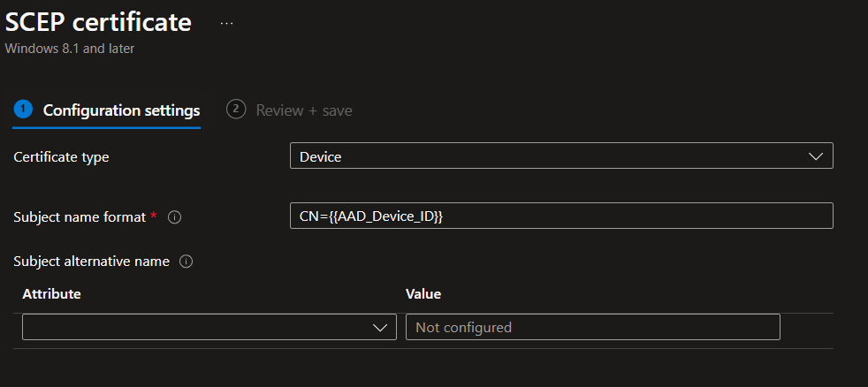Click the Subject name format label
Screen dimensions: 868x387
(80, 217)
